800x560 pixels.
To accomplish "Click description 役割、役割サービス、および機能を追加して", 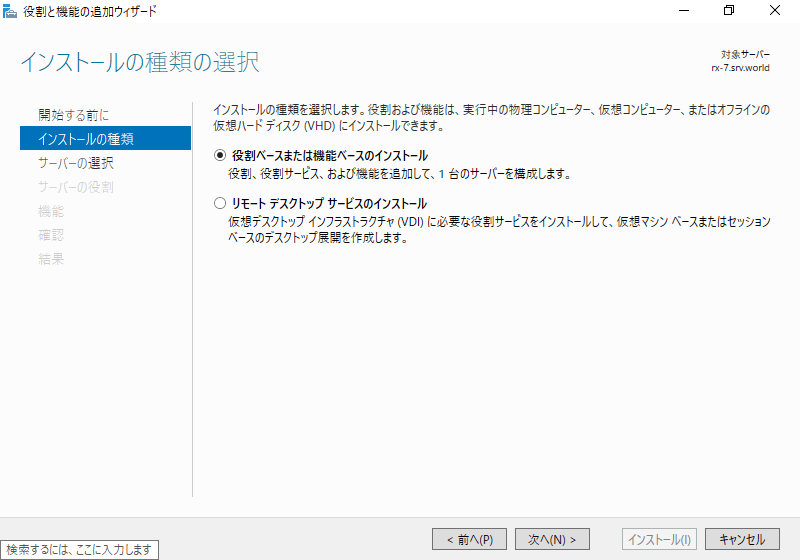I will pos(329,173).
